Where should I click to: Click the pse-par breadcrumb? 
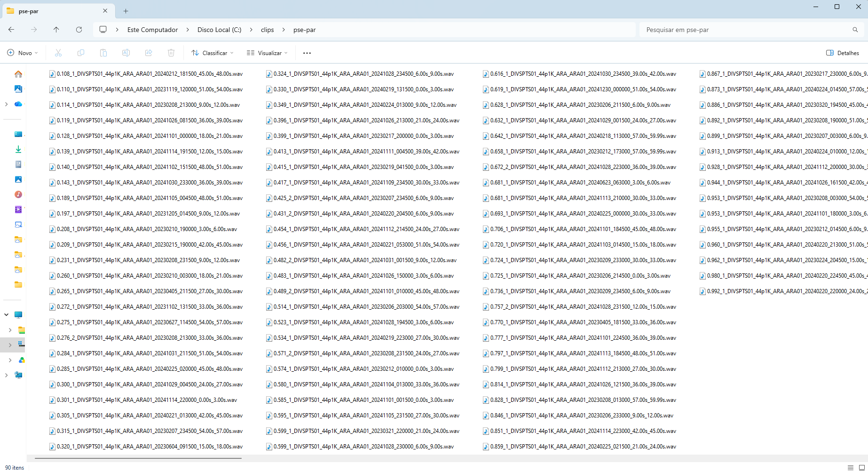pos(305,30)
